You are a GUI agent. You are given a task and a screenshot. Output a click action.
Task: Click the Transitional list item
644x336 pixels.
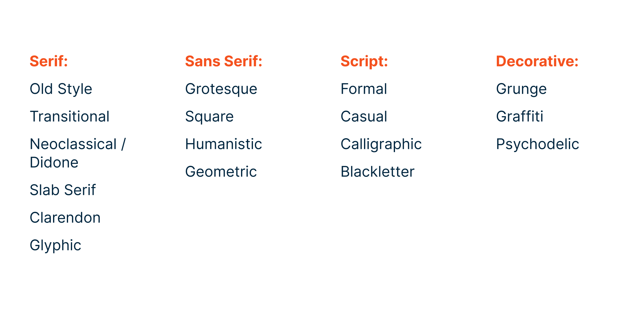(x=69, y=116)
